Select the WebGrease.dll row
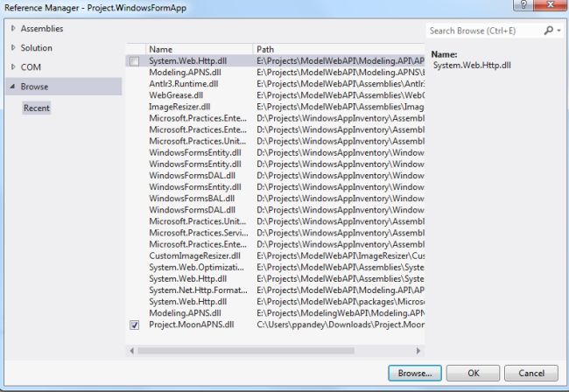Screen dimensions: 569x392 click(x=275, y=95)
